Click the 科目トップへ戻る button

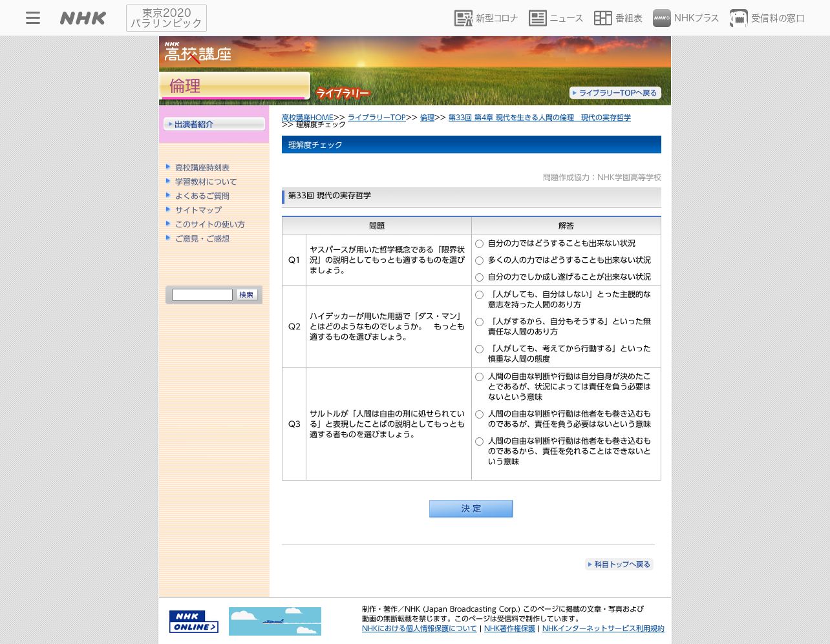click(x=619, y=565)
